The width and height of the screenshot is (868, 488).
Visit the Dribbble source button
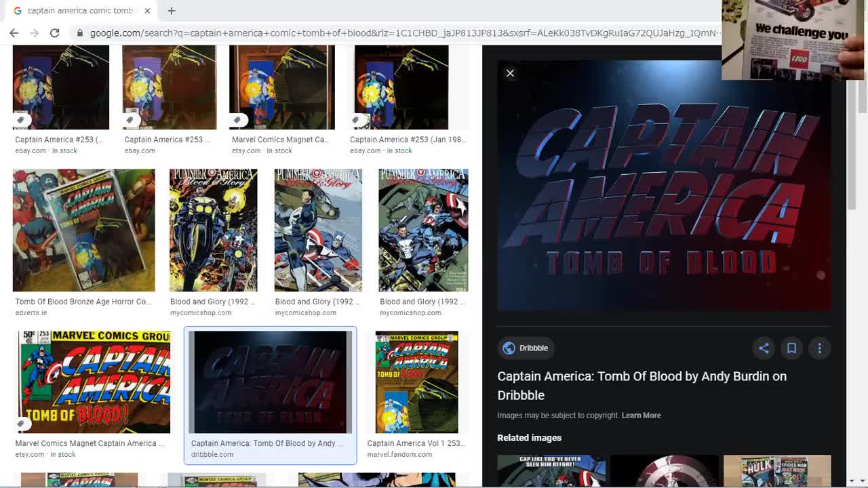point(526,348)
